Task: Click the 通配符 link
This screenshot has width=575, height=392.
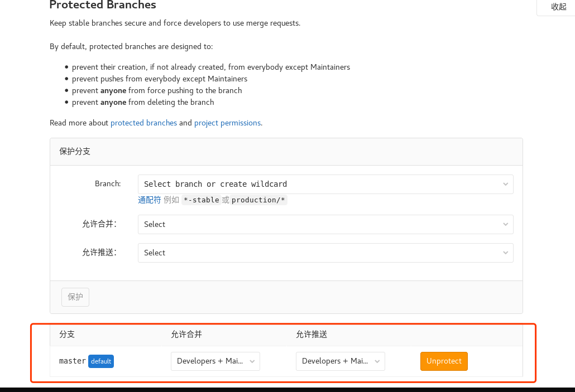Action: coord(148,200)
